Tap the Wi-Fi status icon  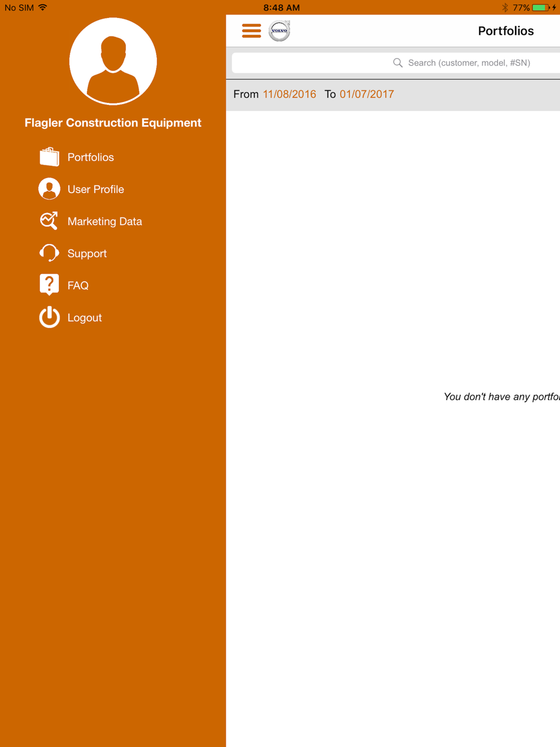coord(43,8)
